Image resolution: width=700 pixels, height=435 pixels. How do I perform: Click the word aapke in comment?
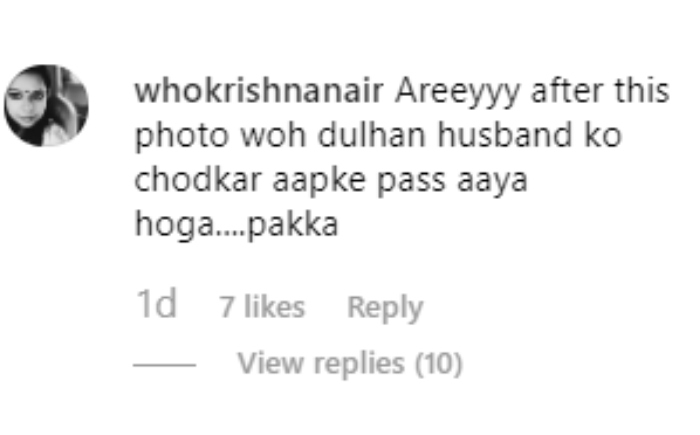click(x=319, y=182)
